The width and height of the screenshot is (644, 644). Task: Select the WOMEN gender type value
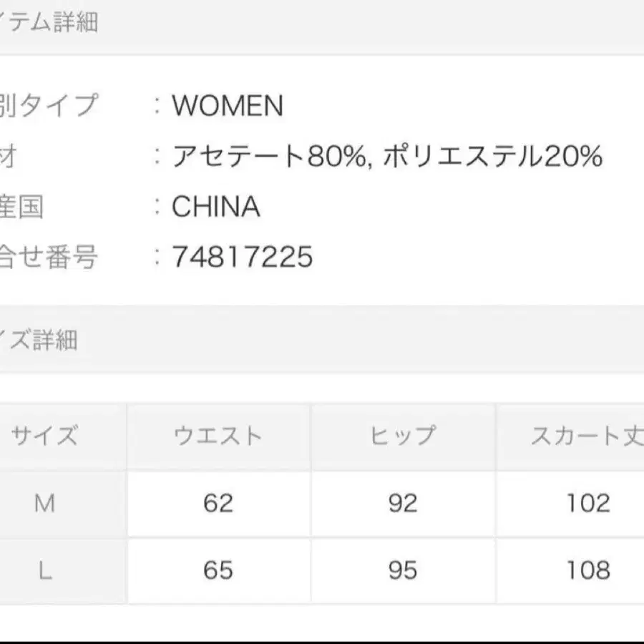point(228,107)
